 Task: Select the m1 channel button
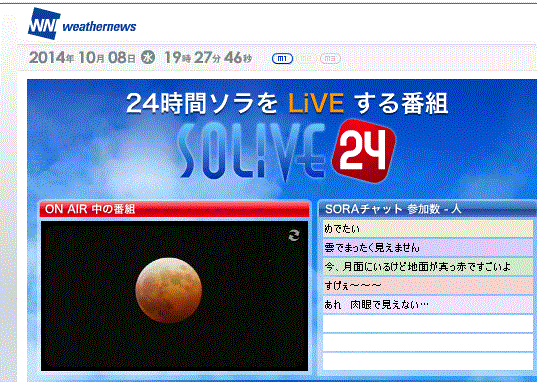pyautogui.click(x=282, y=59)
